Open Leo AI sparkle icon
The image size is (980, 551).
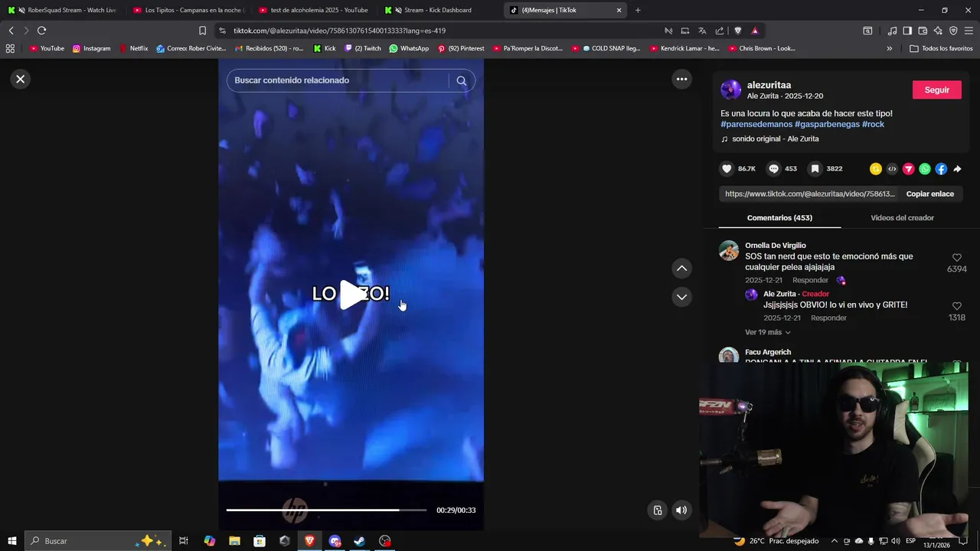938,31
